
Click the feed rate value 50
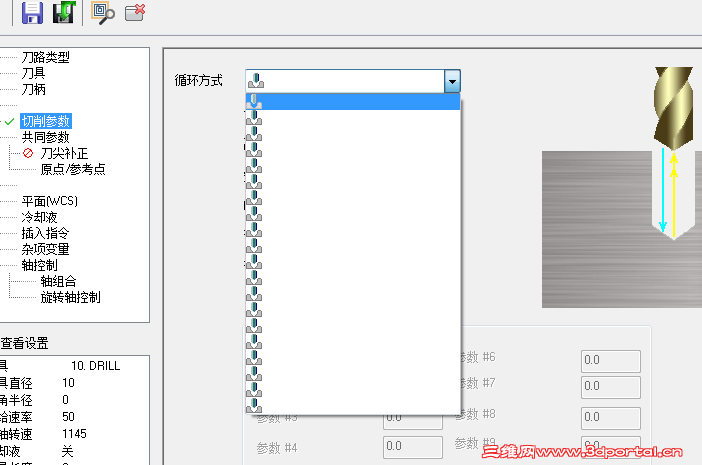[68, 417]
